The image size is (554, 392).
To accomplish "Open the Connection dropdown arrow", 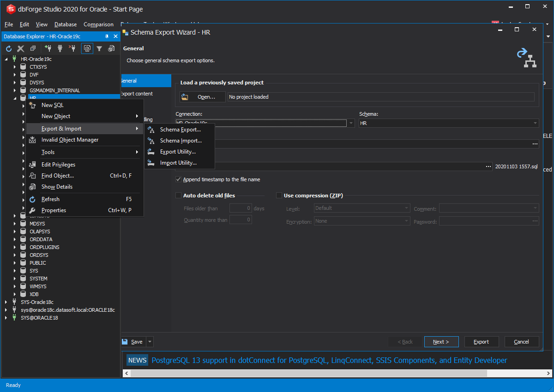I will coord(351,123).
